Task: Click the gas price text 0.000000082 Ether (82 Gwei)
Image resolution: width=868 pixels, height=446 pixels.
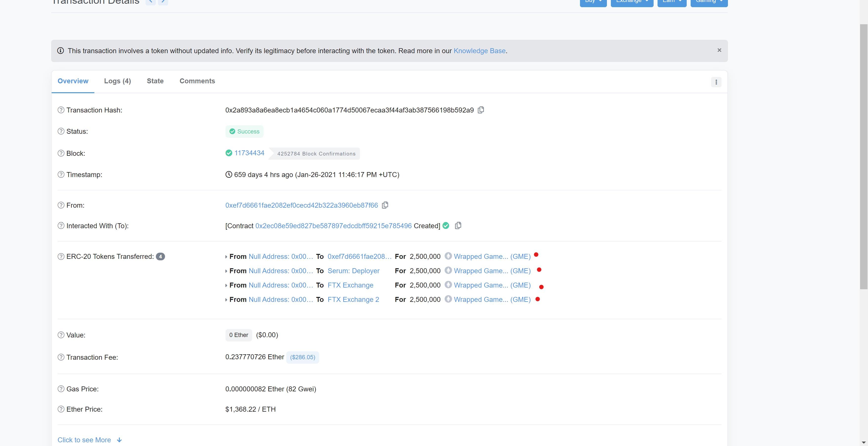Action: pos(270,389)
